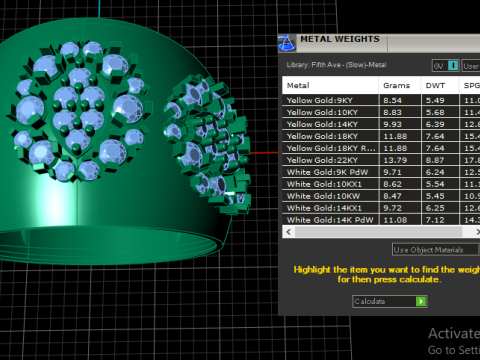The height and width of the screenshot is (360, 480).
Task: Select the White Gold:10KW row
Action: coord(381,196)
